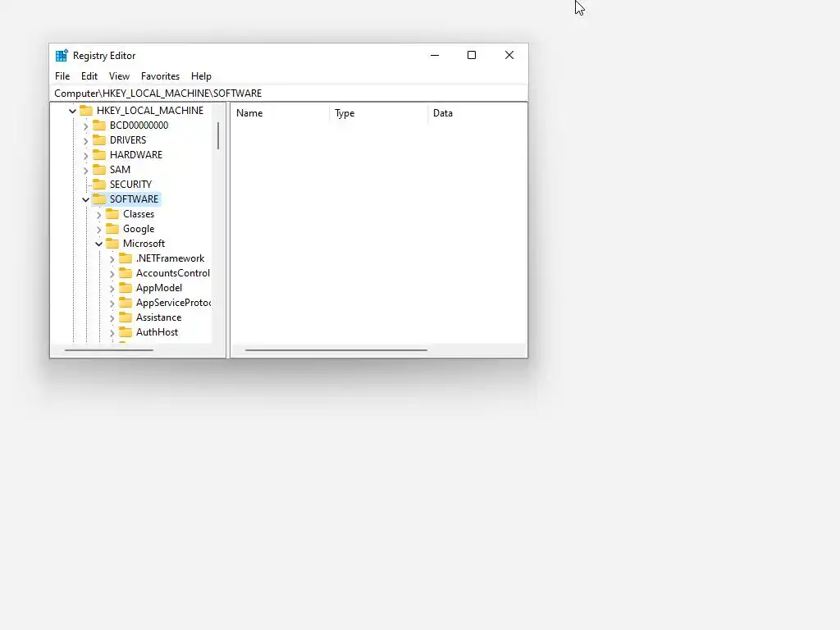The width and height of the screenshot is (840, 630).
Task: Select the HKEY_LOCAL_MACHINE folder icon
Action: (x=86, y=111)
